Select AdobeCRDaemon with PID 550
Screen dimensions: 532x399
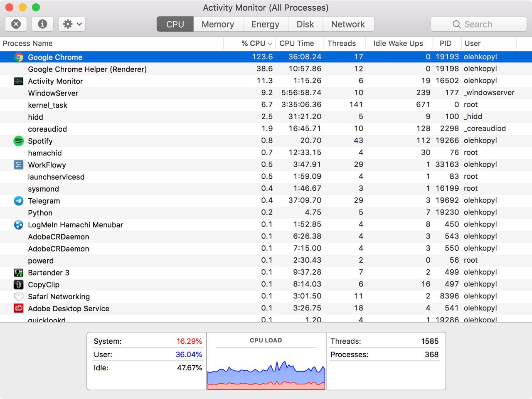pos(266,249)
